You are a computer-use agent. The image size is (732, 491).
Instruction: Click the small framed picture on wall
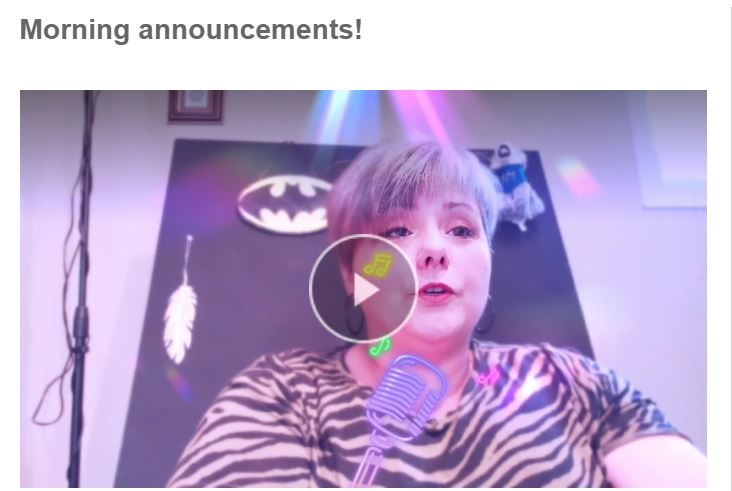(x=196, y=107)
